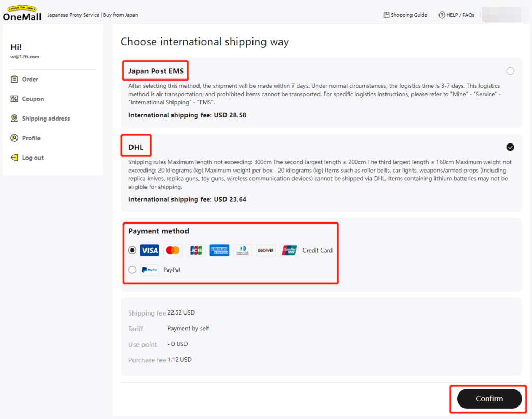
Task: Choose the Credit Card payment radio button
Action: coord(132,250)
